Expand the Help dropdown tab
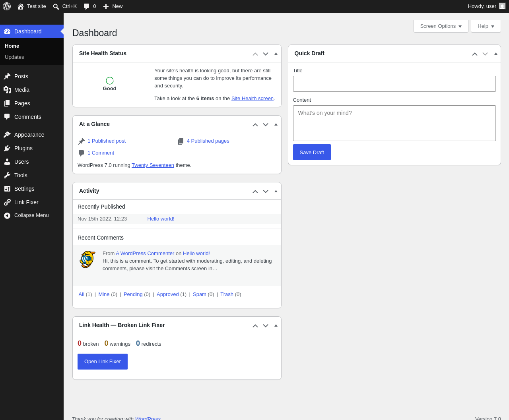Image resolution: width=509 pixels, height=420 pixels. coord(486,26)
